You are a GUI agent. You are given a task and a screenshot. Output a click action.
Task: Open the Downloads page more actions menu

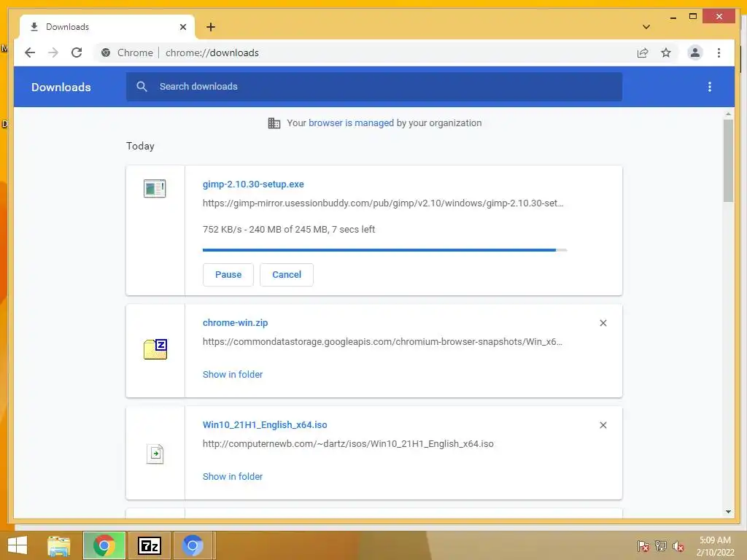click(x=709, y=87)
